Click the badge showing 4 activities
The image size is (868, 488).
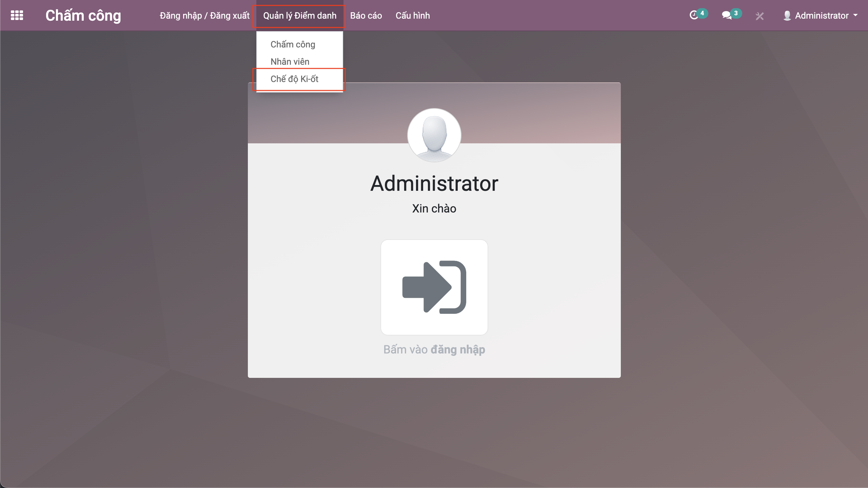click(x=702, y=13)
